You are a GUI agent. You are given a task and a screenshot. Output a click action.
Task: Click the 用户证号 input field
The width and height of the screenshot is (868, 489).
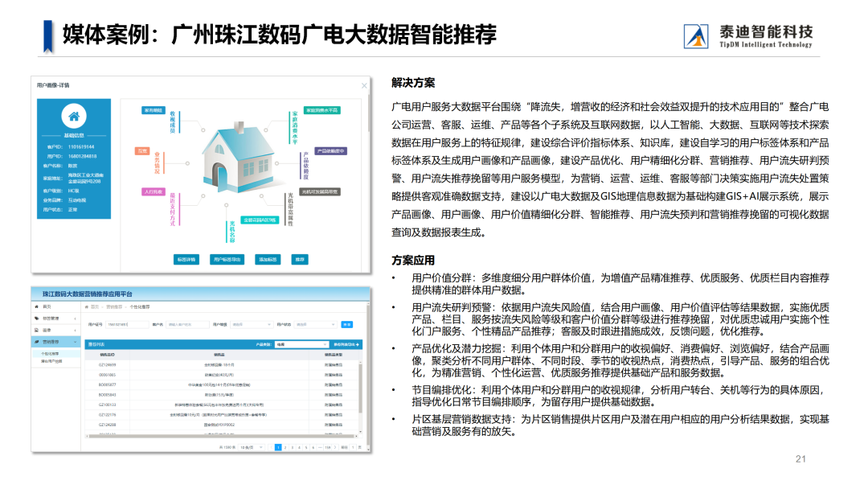click(127, 324)
